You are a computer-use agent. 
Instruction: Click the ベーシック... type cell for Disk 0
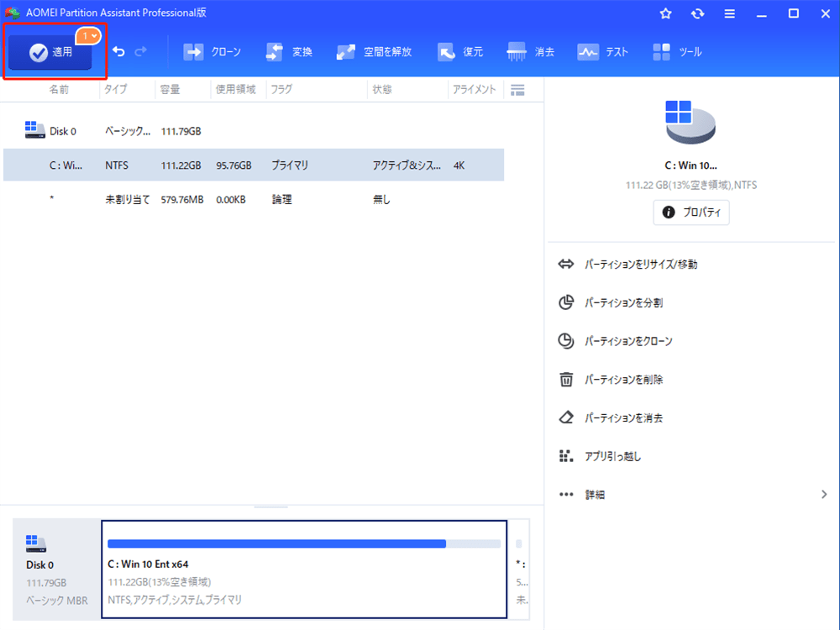[x=128, y=131]
